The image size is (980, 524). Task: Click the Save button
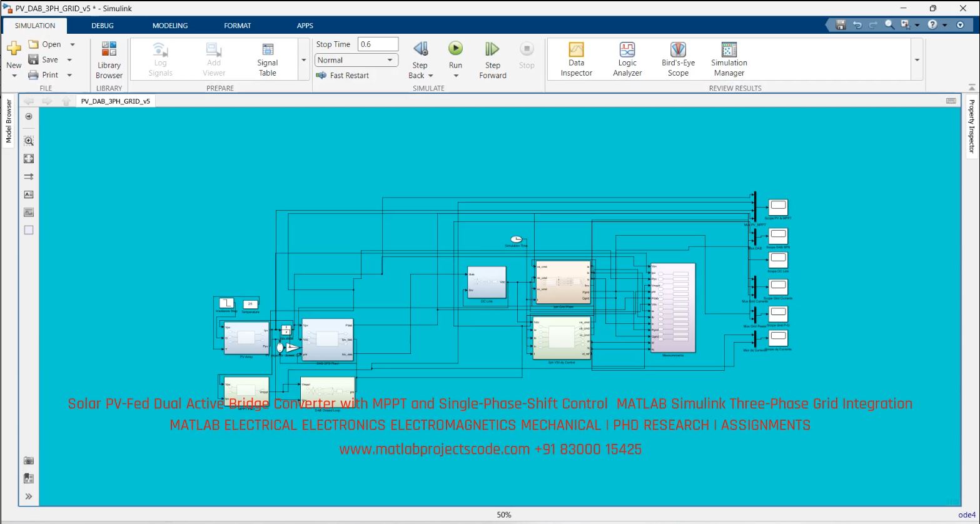click(x=43, y=60)
